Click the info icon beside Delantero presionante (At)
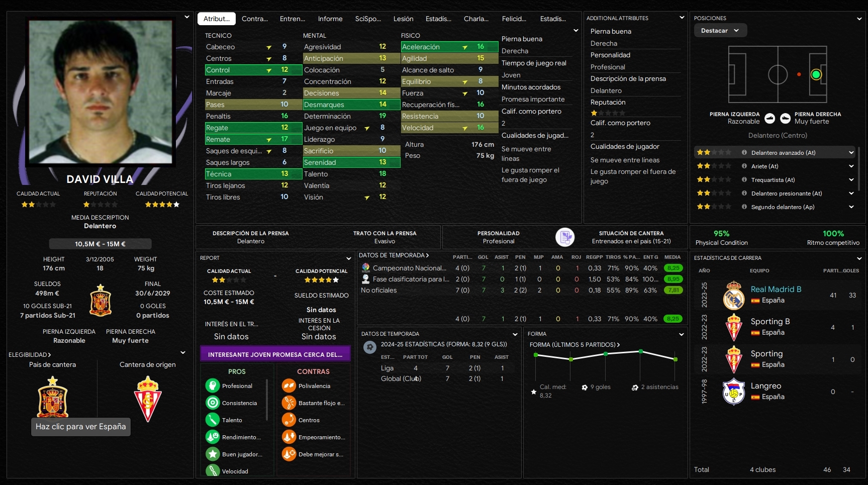This screenshot has width=868, height=485. [744, 193]
